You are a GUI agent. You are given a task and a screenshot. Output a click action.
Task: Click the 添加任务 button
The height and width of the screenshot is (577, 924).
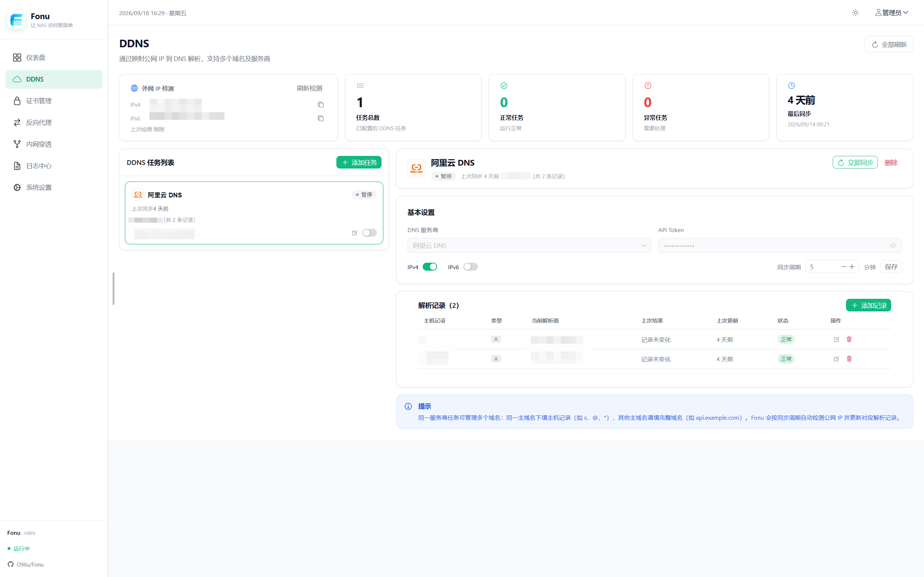pos(359,162)
